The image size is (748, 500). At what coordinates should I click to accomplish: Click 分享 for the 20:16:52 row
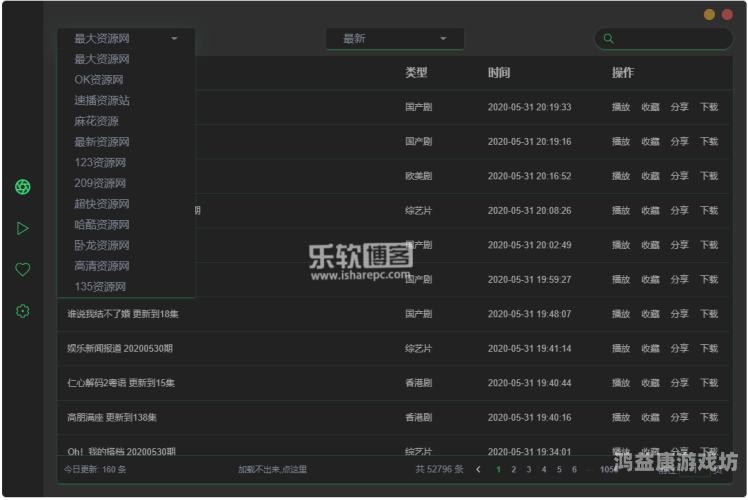tap(679, 176)
